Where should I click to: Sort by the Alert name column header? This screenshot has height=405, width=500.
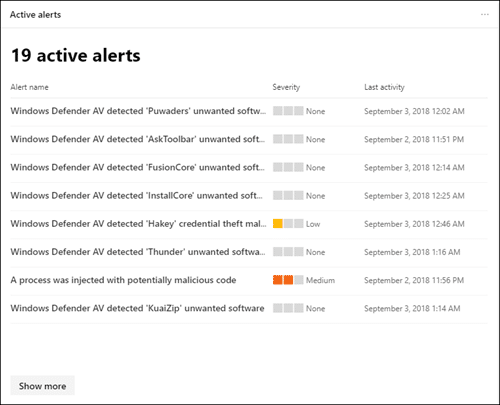[29, 87]
